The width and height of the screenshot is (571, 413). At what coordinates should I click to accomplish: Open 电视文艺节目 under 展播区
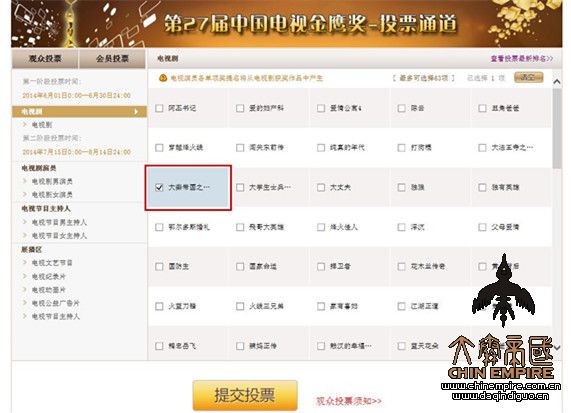click(52, 263)
